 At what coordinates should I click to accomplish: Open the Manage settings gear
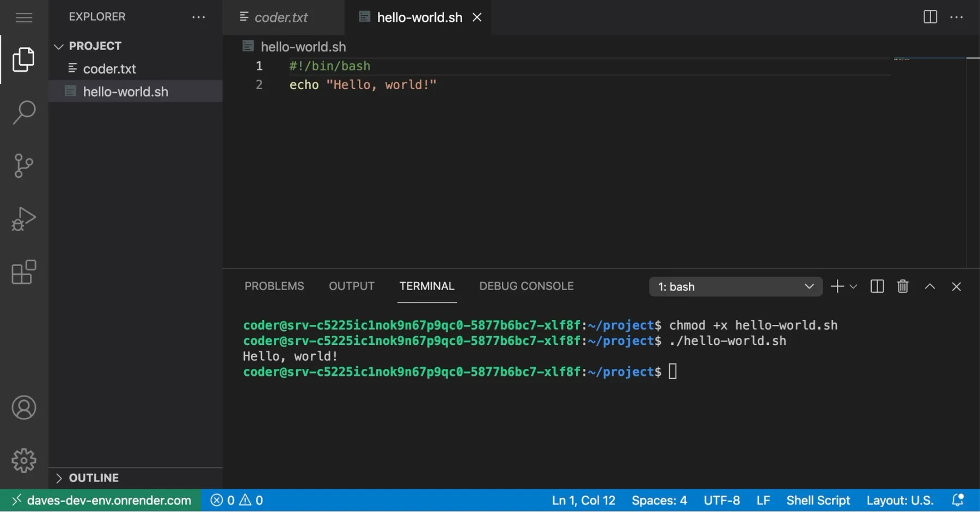click(x=23, y=460)
